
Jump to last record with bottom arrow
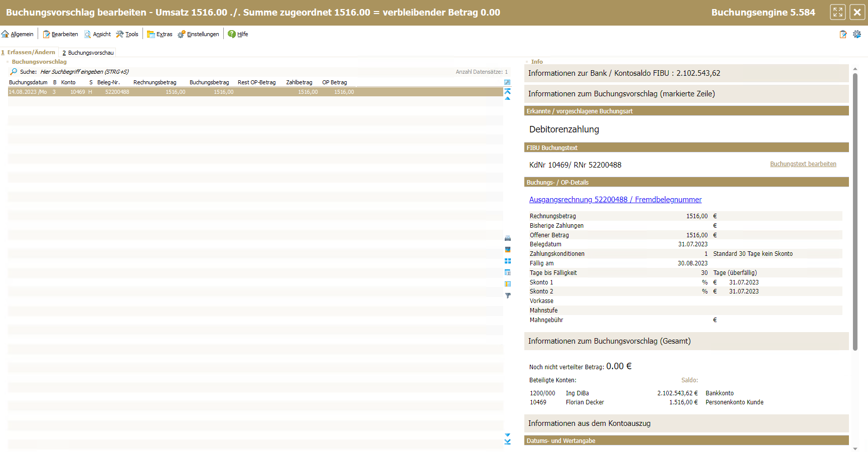[507, 442]
